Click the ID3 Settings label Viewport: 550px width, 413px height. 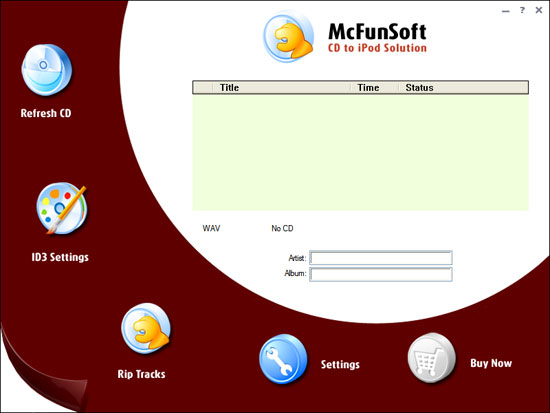click(x=60, y=257)
